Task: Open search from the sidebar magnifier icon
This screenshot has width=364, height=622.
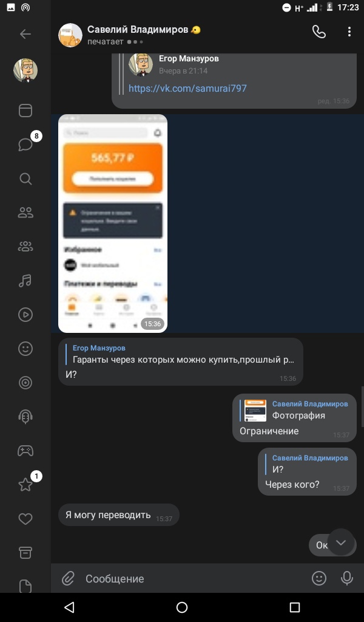Action: tap(25, 179)
